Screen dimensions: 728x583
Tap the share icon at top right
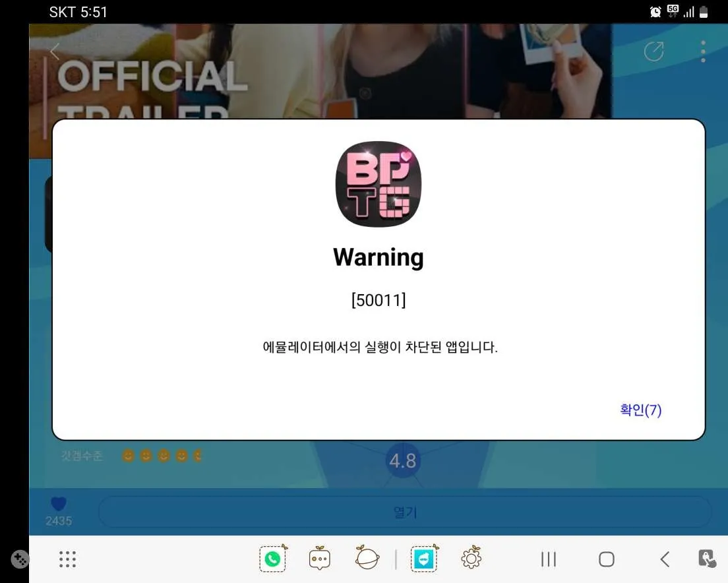653,51
